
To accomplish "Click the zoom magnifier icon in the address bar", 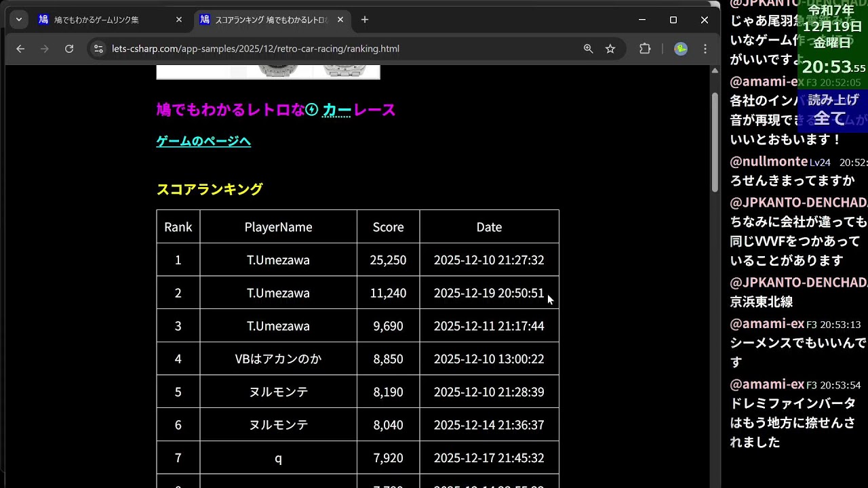I will 588,49.
